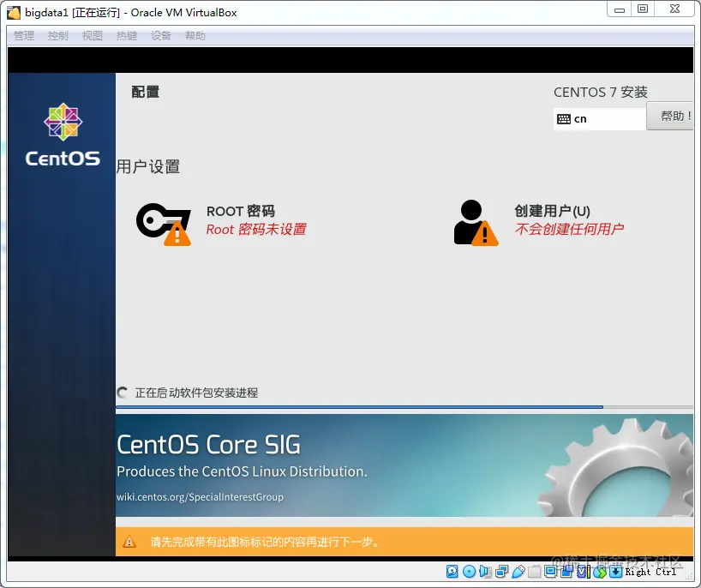Image resolution: width=701 pixels, height=588 pixels.
Task: Maximize the VirtualBox window
Action: tap(643, 9)
